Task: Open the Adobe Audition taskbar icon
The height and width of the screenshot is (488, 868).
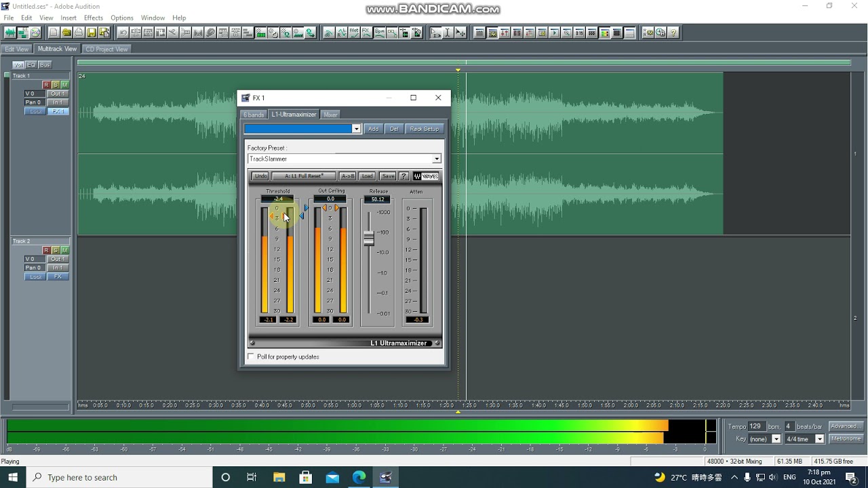Action: tap(386, 477)
